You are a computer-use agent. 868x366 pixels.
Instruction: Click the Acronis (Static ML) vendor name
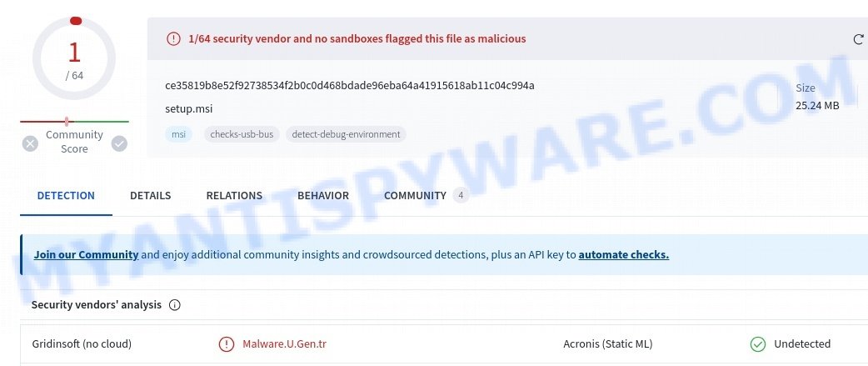pos(608,343)
